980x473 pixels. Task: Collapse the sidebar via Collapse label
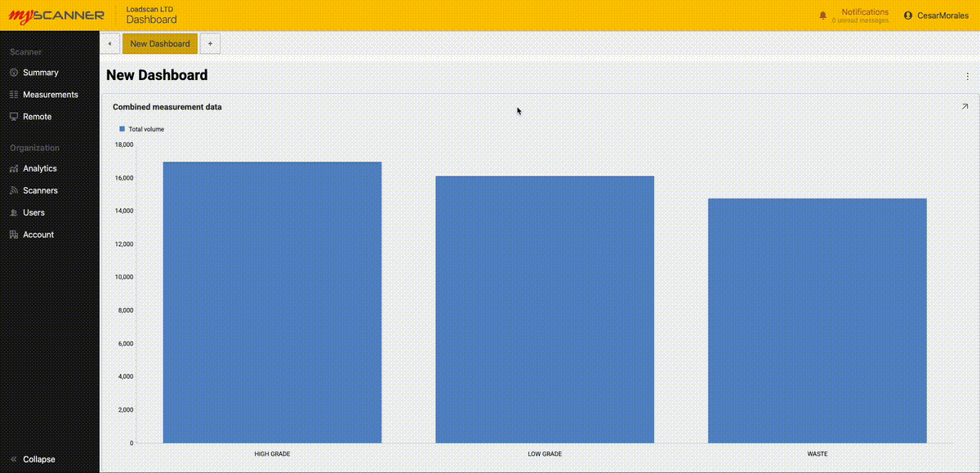39,459
